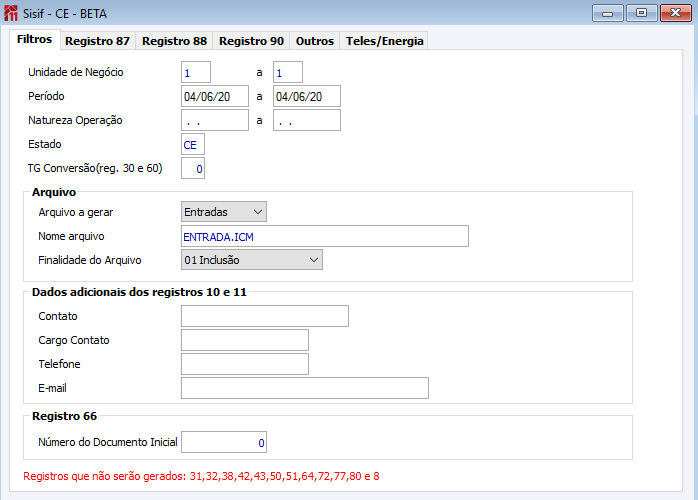The image size is (698, 500).
Task: Expand the Finalidade do Arquivo dropdown
Action: tap(252, 260)
